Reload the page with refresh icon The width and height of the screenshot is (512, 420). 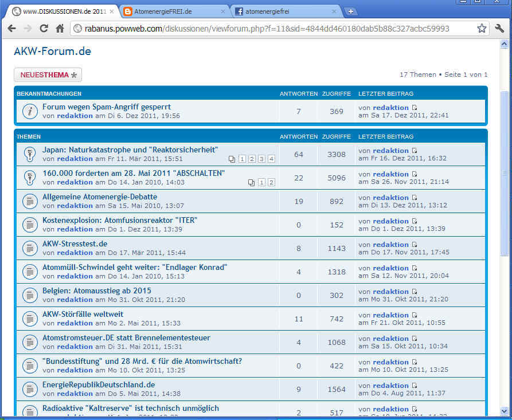(44, 28)
